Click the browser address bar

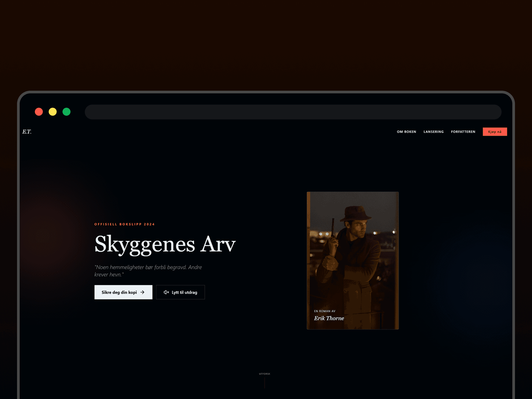pos(293,112)
